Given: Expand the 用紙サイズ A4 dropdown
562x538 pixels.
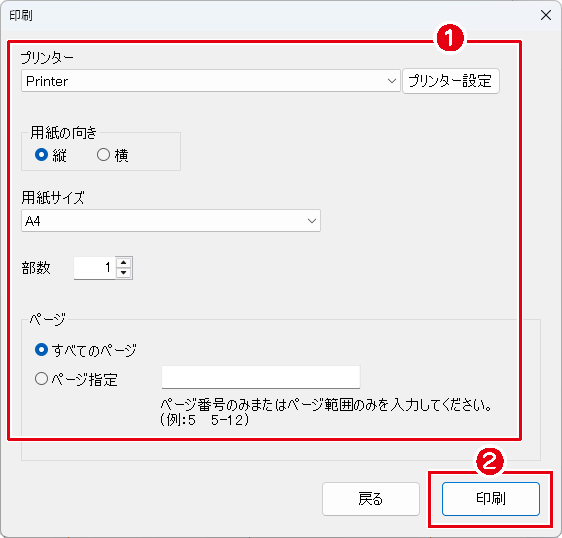Looking at the screenshot, I should 171,221.
